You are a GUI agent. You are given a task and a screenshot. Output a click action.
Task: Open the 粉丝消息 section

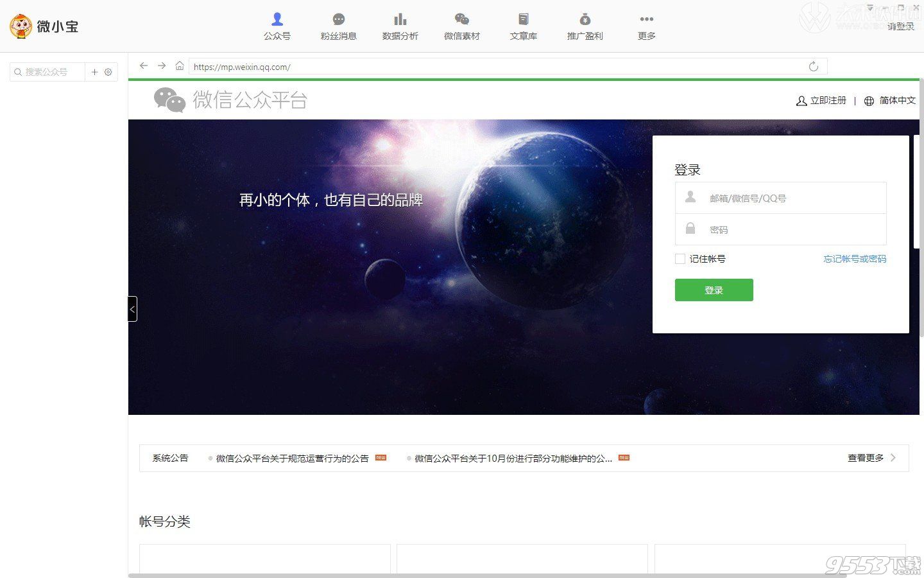point(339,27)
